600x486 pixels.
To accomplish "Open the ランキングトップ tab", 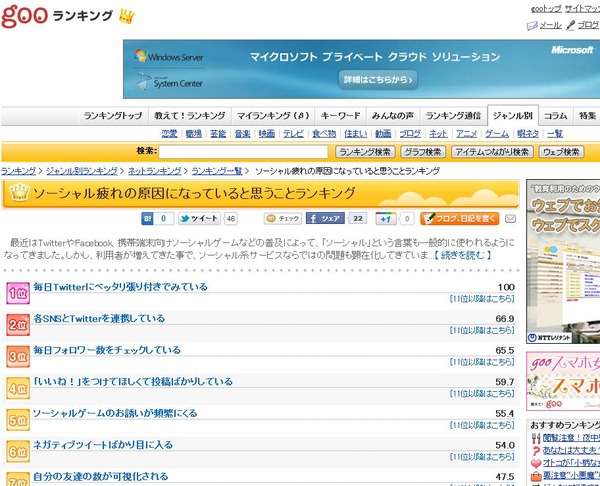I will pos(113,116).
